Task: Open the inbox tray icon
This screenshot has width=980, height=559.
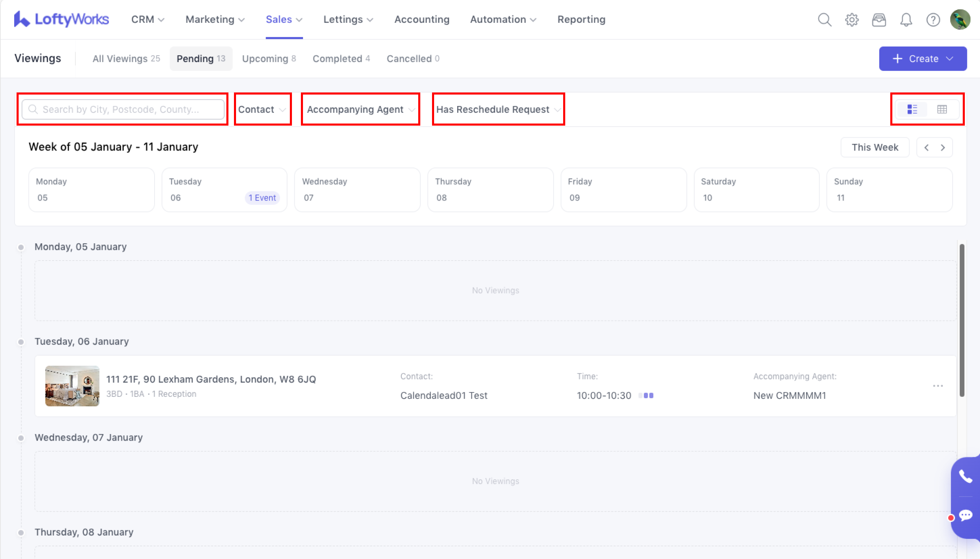Action: tap(879, 20)
